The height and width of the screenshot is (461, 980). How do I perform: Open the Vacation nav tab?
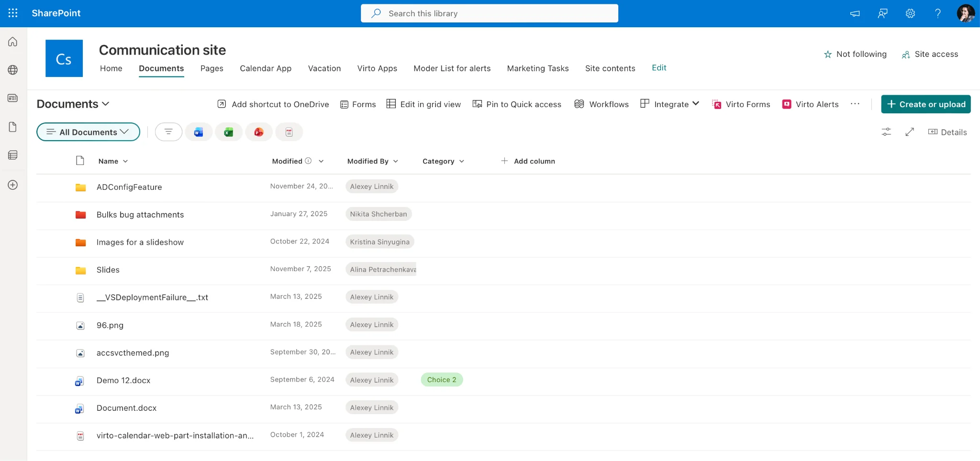click(324, 68)
